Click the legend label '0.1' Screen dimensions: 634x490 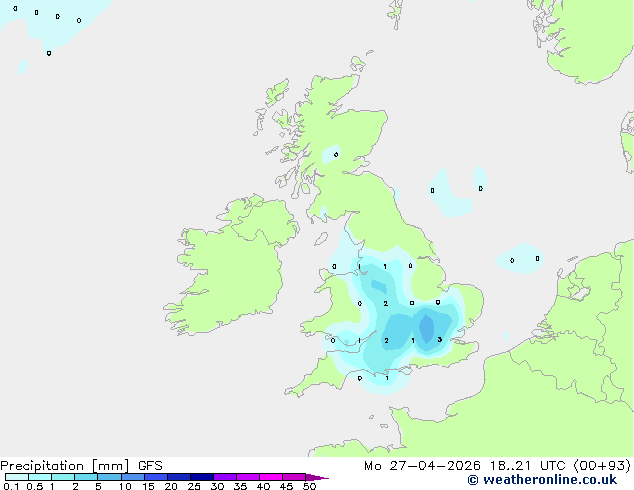[x=11, y=486]
